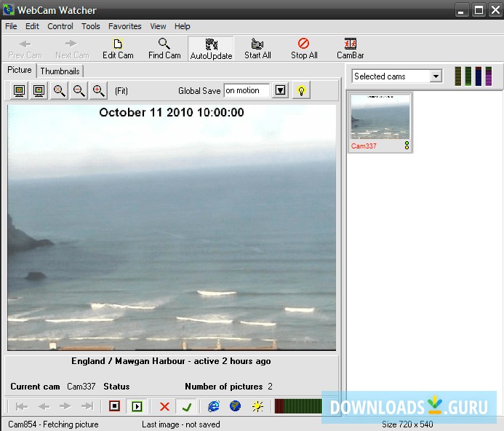Click the olive-yellow level bar indicator

457,76
